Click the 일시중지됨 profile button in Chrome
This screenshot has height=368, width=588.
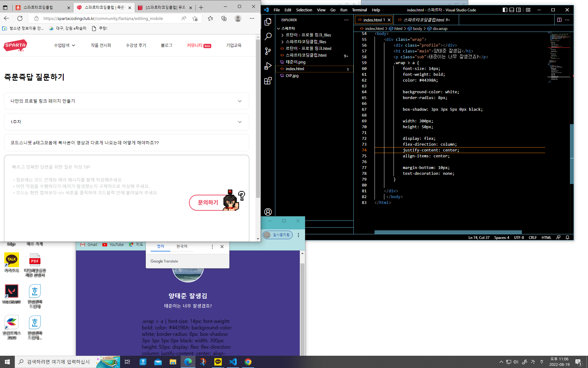pos(278,235)
